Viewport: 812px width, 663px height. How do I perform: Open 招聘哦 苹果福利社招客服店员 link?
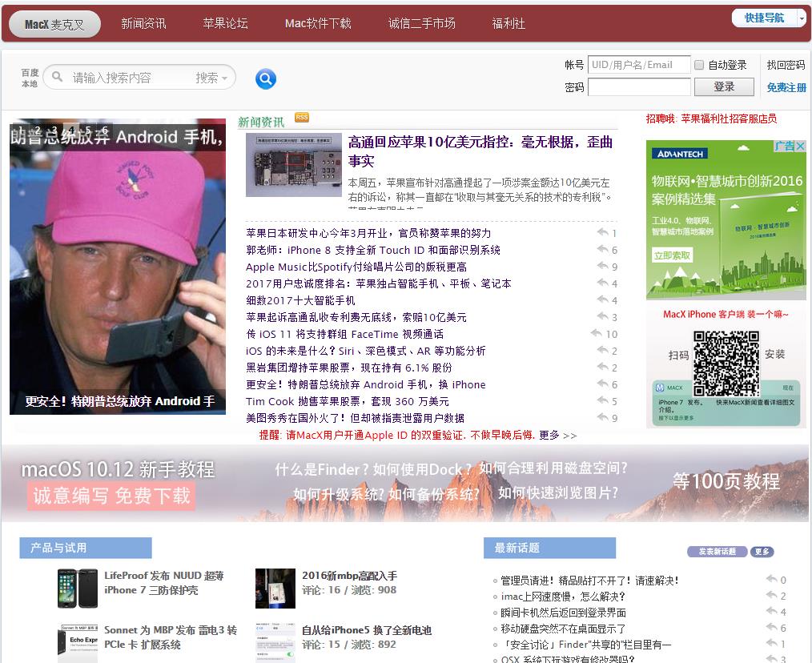[711, 119]
